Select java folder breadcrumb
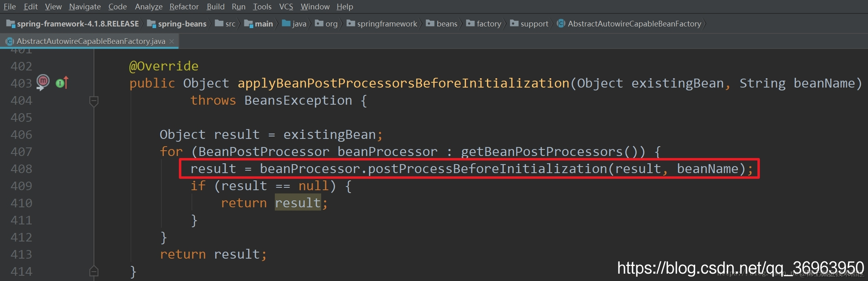The image size is (868, 281). 294,24
